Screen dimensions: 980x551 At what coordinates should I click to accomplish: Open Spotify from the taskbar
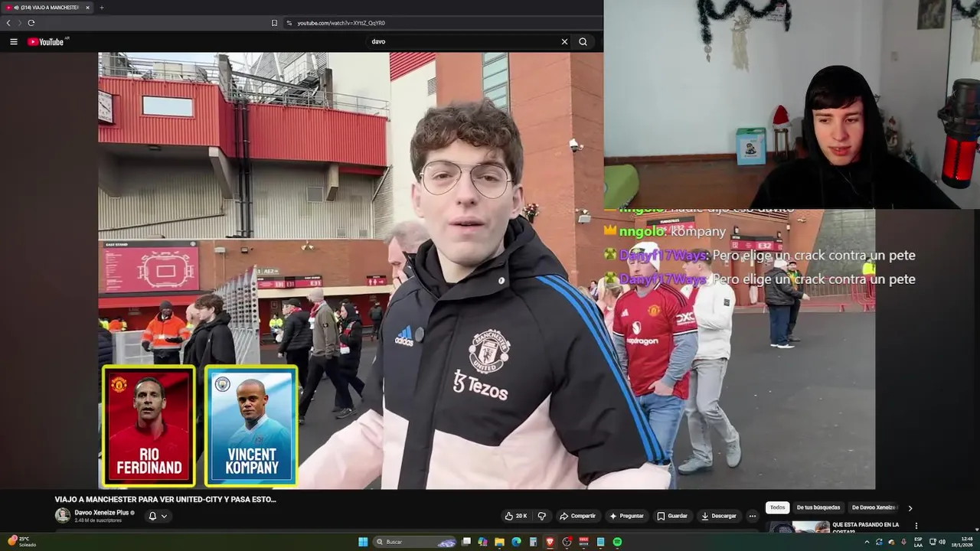(x=617, y=542)
